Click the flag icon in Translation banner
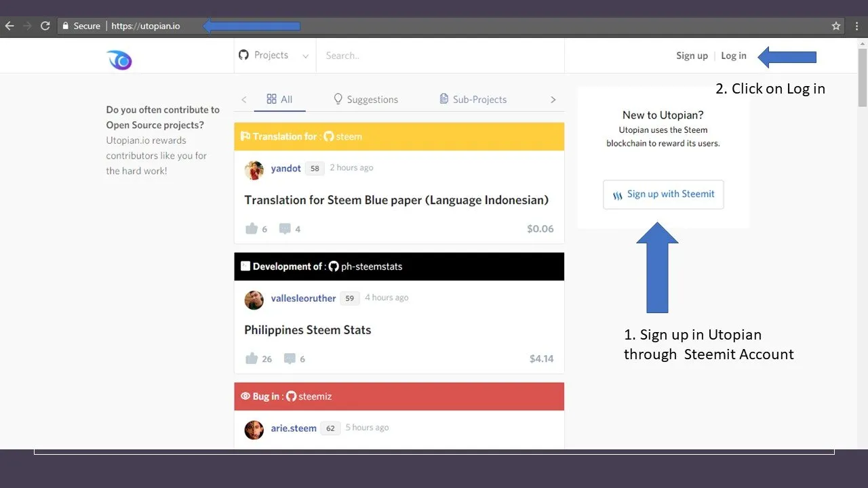 245,136
